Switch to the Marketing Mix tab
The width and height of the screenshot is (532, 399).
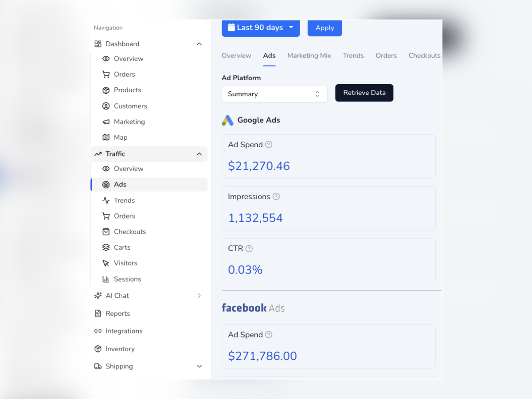click(309, 55)
